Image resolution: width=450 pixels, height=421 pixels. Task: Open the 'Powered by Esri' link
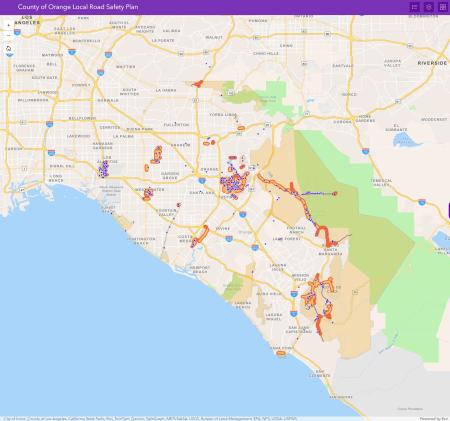[434, 419]
